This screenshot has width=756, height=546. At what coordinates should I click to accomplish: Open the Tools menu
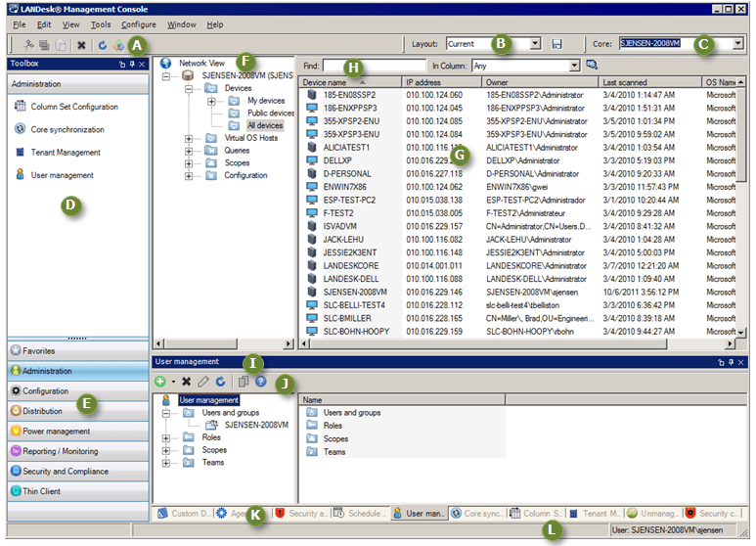pyautogui.click(x=101, y=24)
